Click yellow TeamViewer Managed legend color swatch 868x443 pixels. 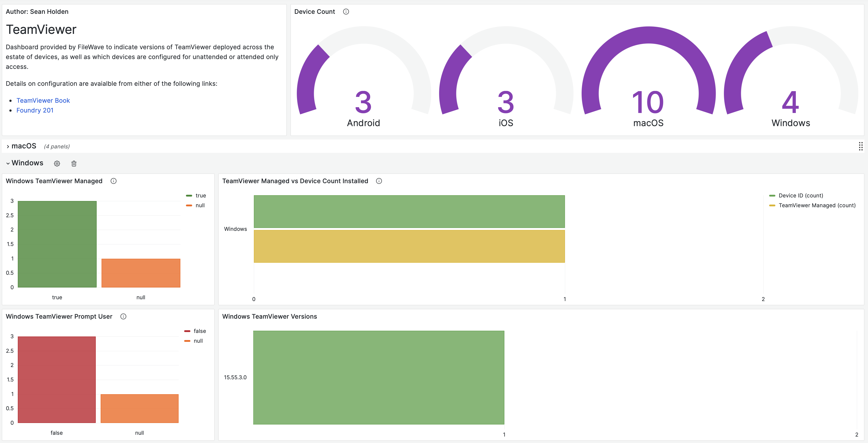pyautogui.click(x=772, y=205)
